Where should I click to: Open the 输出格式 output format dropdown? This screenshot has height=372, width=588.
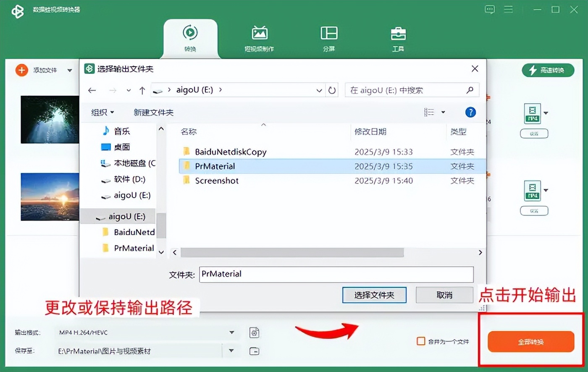[x=232, y=333]
